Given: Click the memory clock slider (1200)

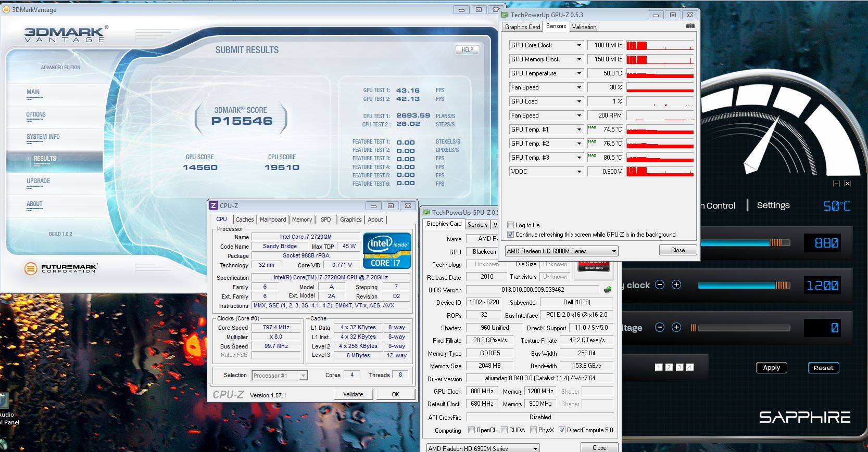Looking at the screenshot, I should click(744, 285).
